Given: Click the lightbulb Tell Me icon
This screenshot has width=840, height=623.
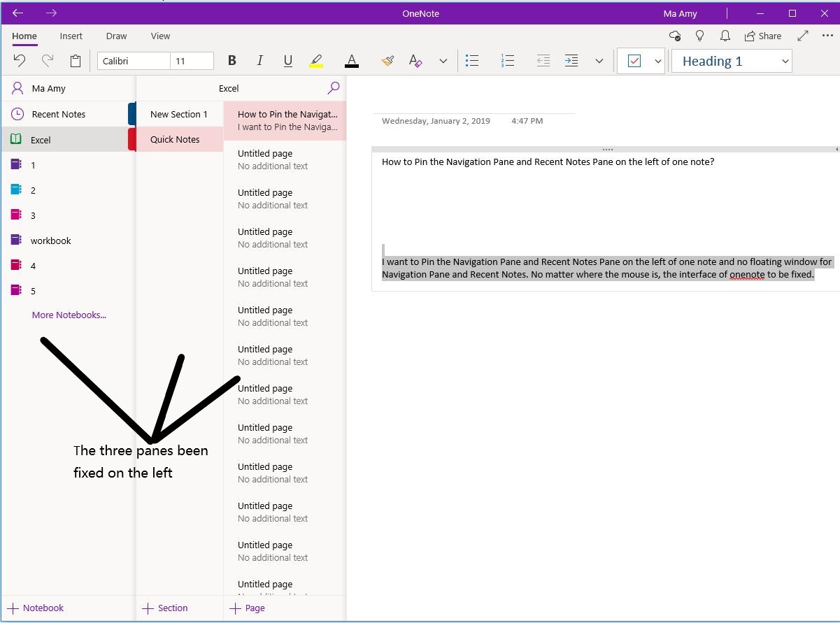Looking at the screenshot, I should point(699,36).
